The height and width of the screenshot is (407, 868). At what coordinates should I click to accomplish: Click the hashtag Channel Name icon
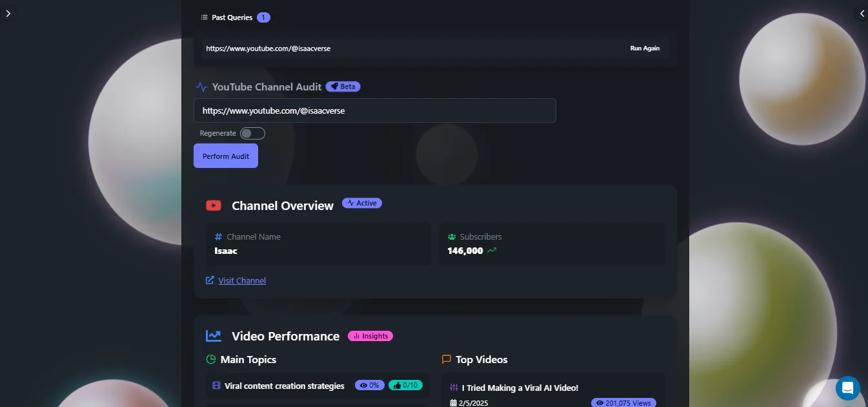[219, 237]
